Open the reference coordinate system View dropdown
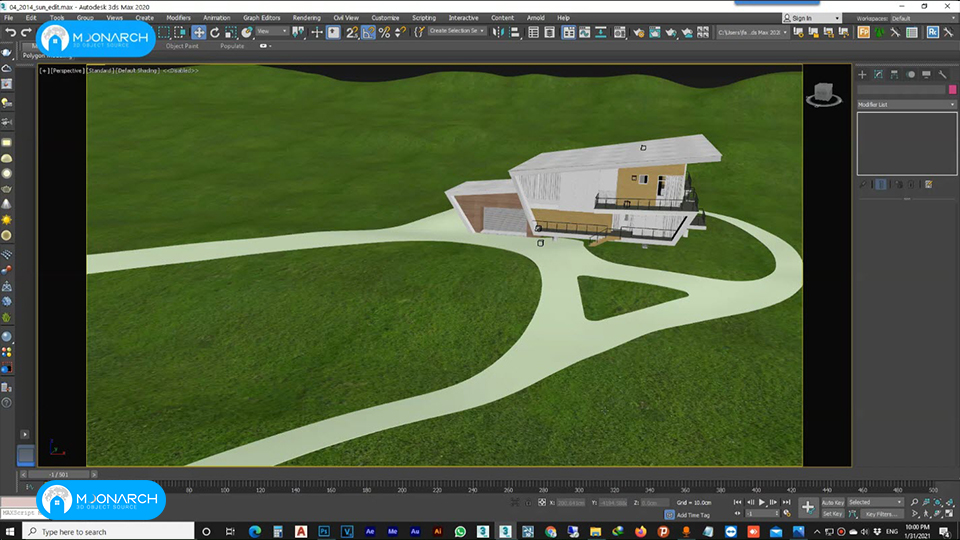Viewport: 960px width, 540px height. pyautogui.click(x=272, y=31)
